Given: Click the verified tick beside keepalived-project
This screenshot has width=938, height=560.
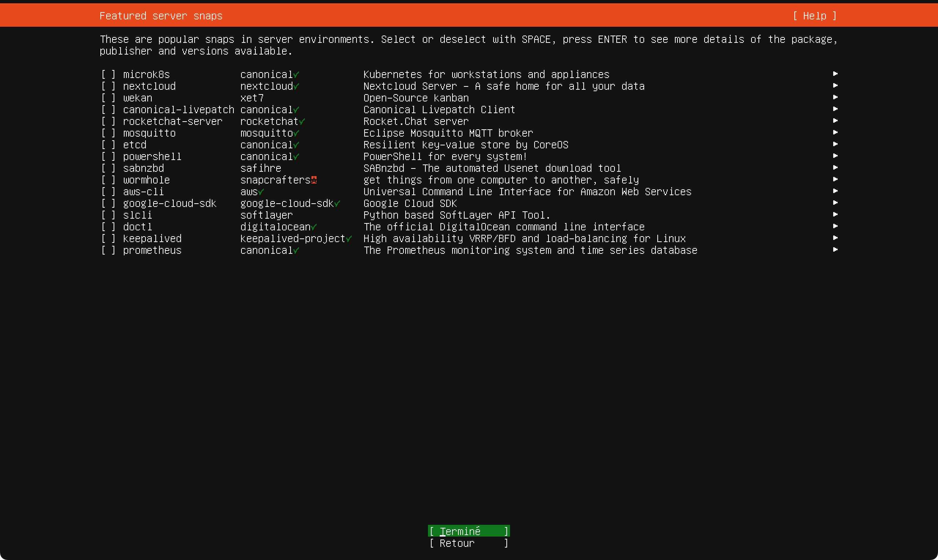Looking at the screenshot, I should pos(349,238).
